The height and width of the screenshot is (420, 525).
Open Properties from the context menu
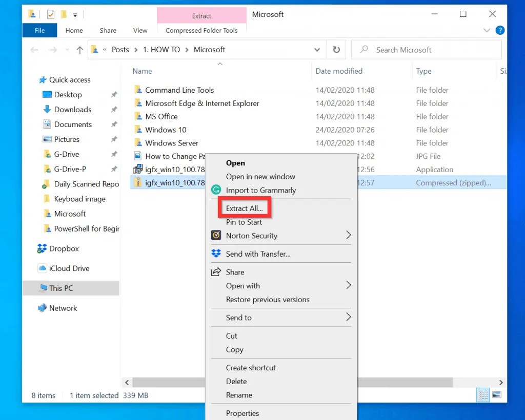243,413
